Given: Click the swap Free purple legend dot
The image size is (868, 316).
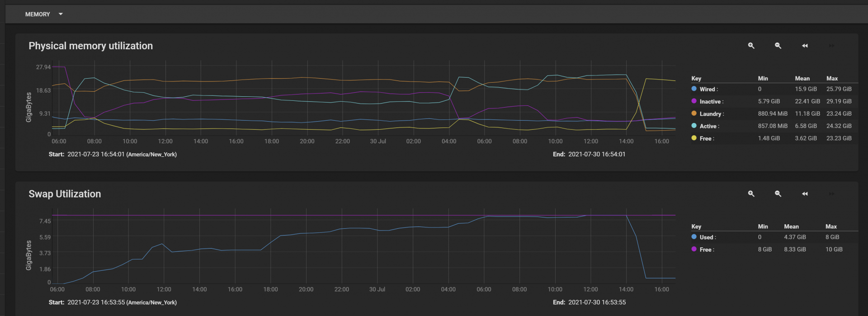Looking at the screenshot, I should [x=694, y=249].
